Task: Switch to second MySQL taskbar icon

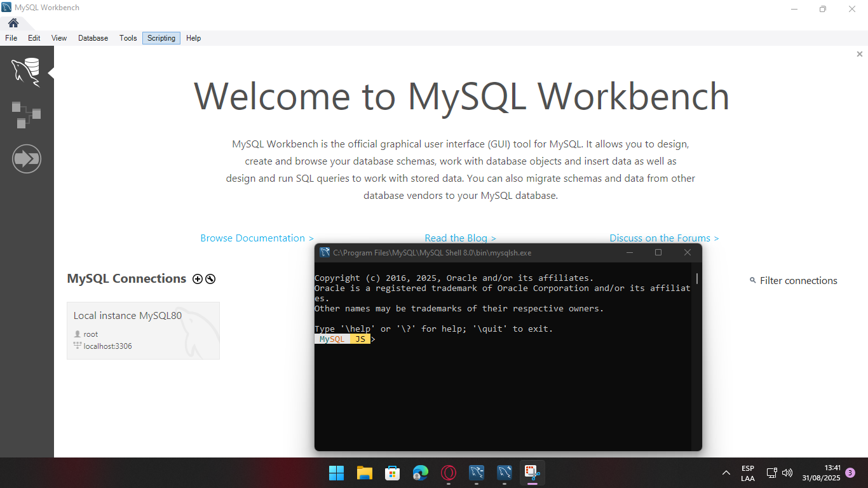Action: tap(505, 473)
